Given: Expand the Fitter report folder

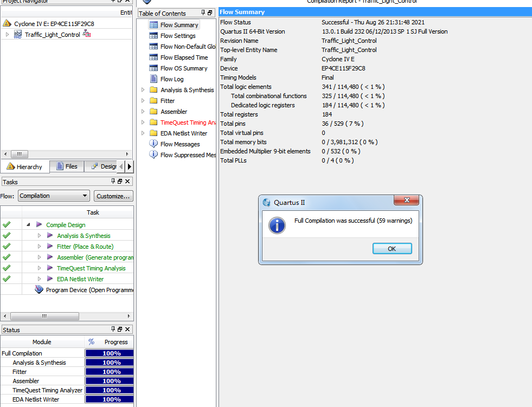Looking at the screenshot, I should 143,101.
